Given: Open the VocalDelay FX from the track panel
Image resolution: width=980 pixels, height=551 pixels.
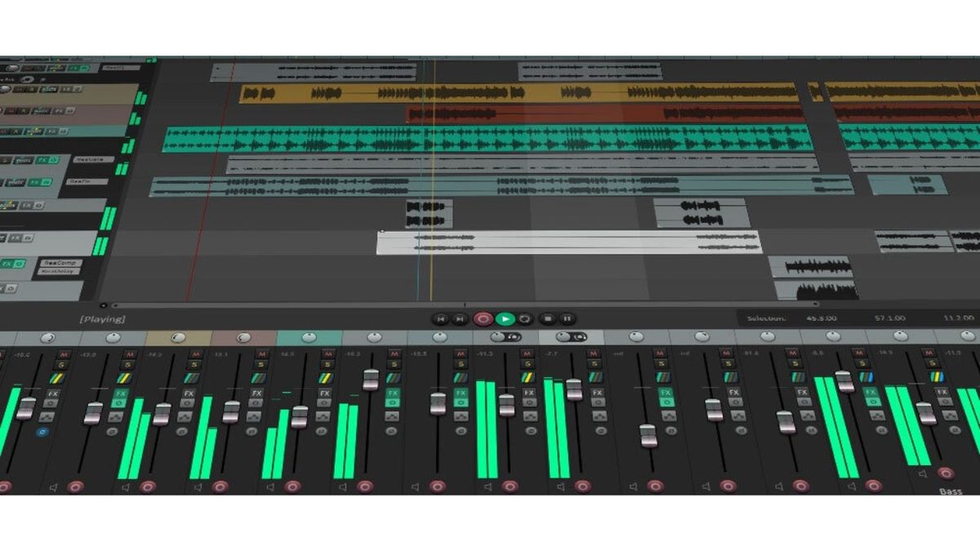Looking at the screenshot, I should tap(60, 271).
